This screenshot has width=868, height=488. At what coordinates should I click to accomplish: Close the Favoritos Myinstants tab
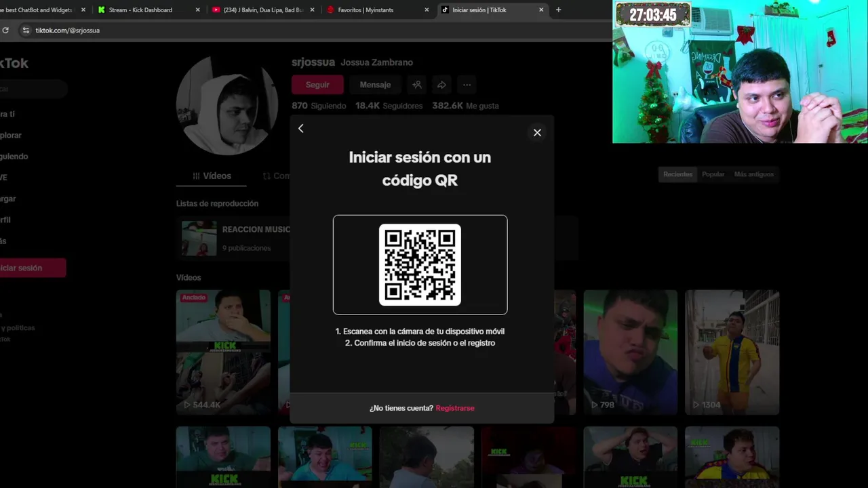pos(427,10)
